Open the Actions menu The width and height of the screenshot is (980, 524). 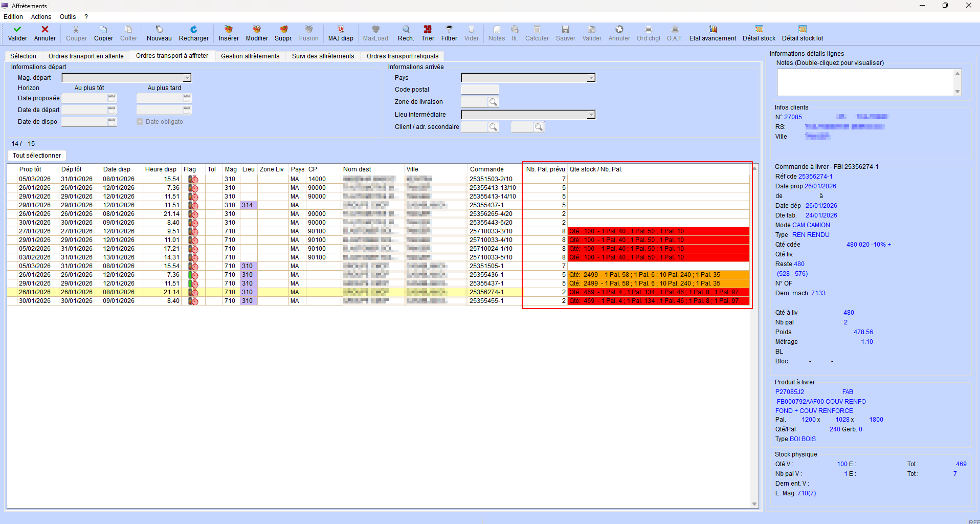(x=41, y=17)
